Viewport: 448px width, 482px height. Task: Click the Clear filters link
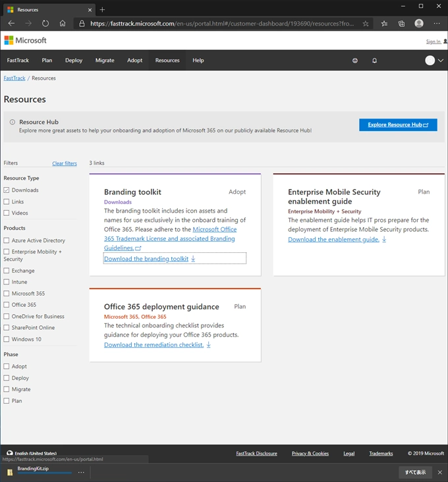point(65,163)
